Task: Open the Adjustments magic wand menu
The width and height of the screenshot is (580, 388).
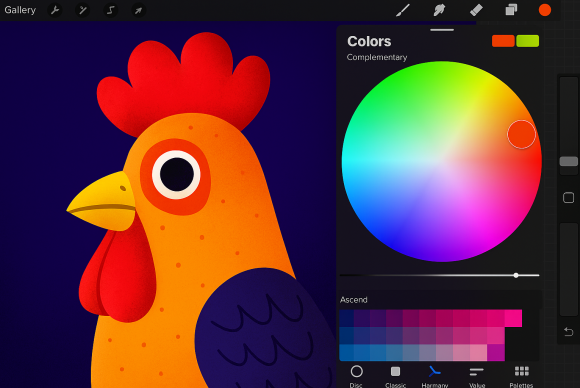Action: (x=83, y=10)
